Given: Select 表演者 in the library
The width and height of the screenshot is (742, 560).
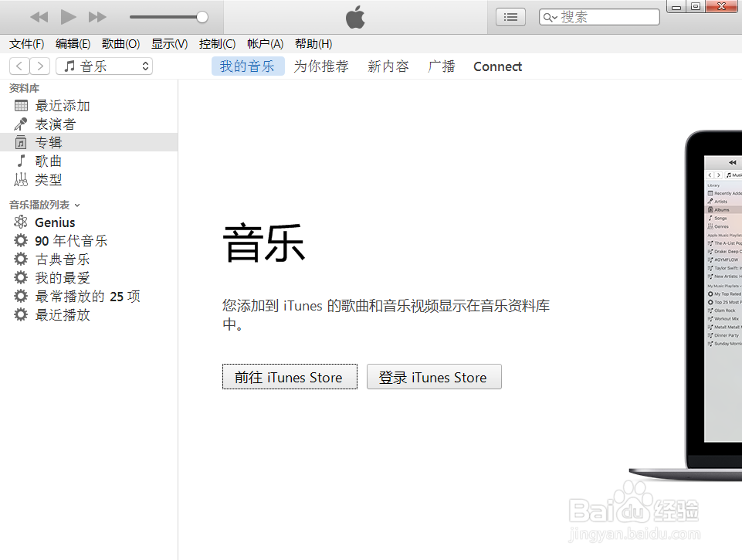Looking at the screenshot, I should pos(89,124).
